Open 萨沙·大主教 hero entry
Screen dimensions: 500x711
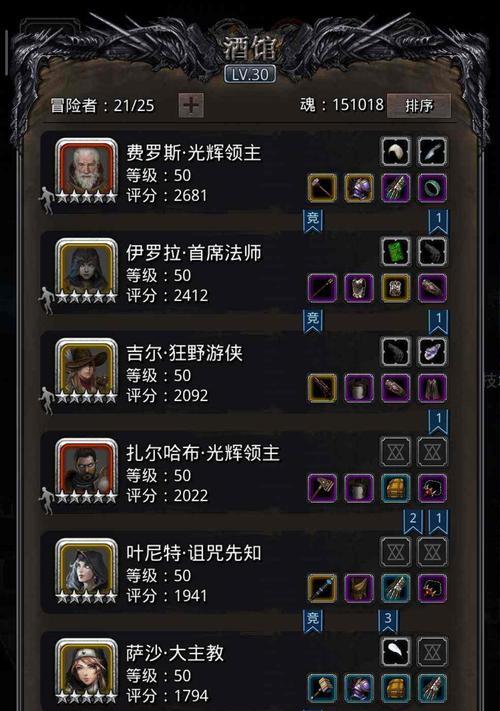pyautogui.click(x=245, y=672)
